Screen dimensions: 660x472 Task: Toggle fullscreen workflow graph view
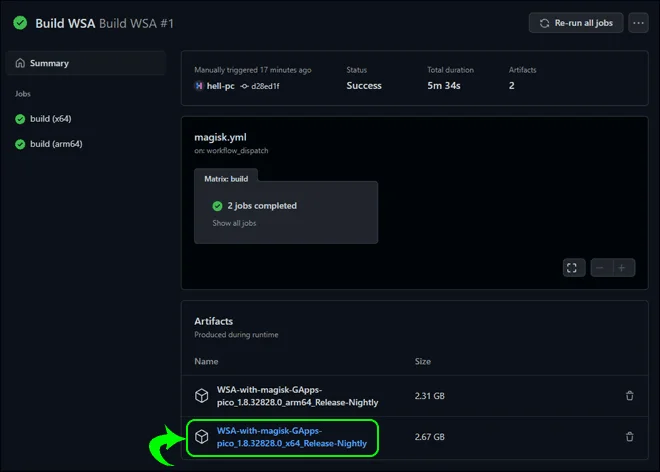[574, 268]
